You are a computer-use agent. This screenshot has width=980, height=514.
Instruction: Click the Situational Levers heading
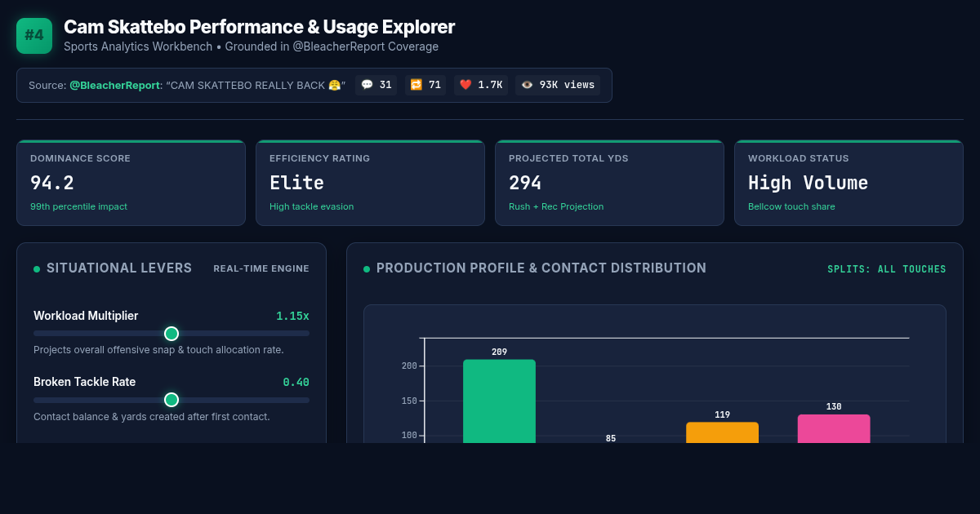click(119, 268)
